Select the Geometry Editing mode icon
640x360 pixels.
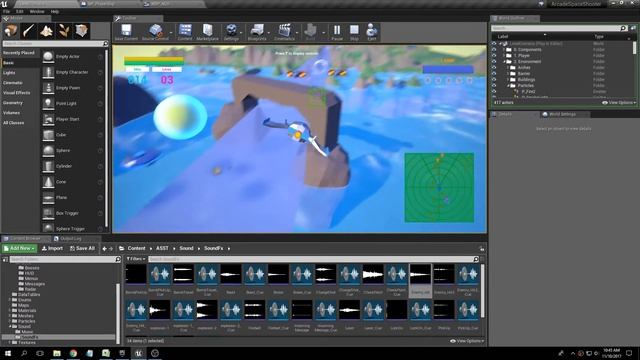point(82,31)
